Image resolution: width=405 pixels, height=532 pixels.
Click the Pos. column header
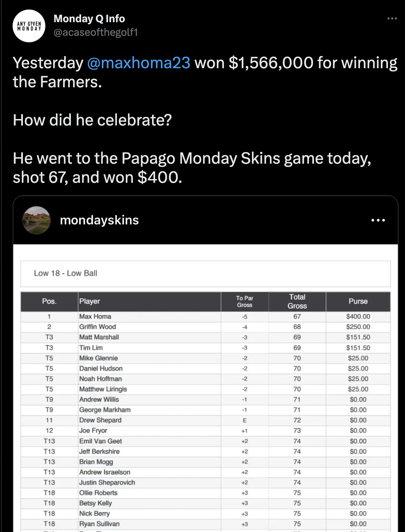(x=49, y=301)
